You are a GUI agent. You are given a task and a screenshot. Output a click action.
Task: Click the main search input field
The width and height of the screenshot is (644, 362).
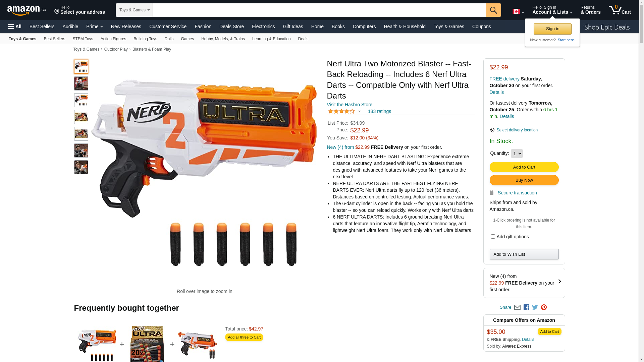(x=319, y=10)
